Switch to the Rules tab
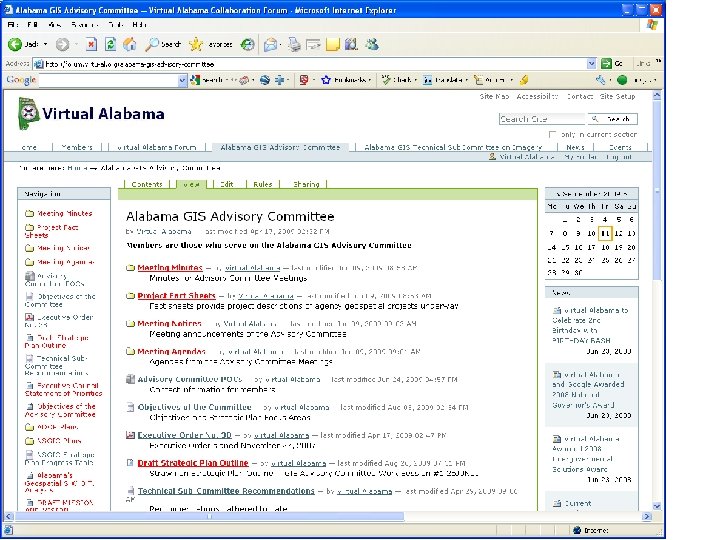Screen dimensions: 720x540 tap(263, 184)
